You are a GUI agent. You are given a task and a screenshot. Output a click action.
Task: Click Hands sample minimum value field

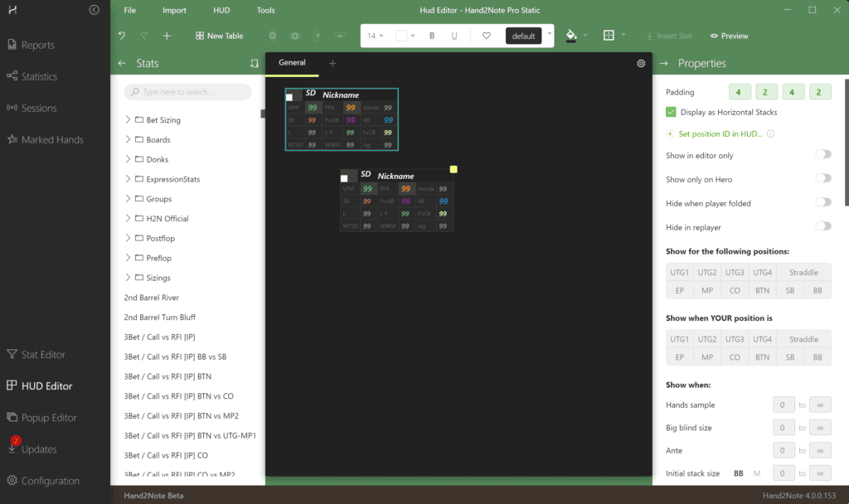coord(783,405)
